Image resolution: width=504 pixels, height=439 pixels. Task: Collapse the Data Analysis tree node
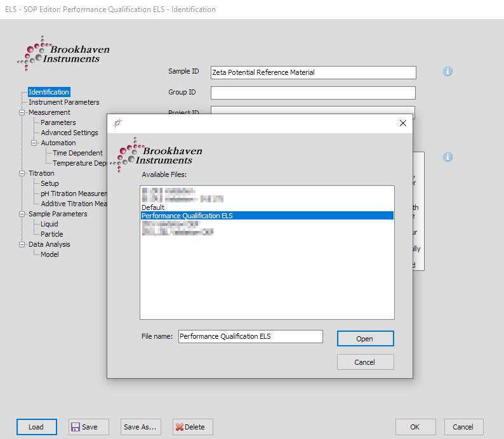(x=22, y=244)
